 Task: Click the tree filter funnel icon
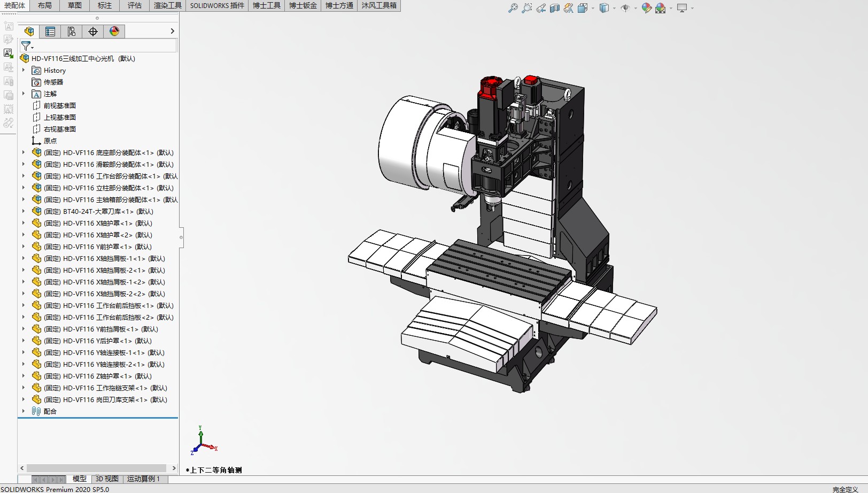[26, 47]
